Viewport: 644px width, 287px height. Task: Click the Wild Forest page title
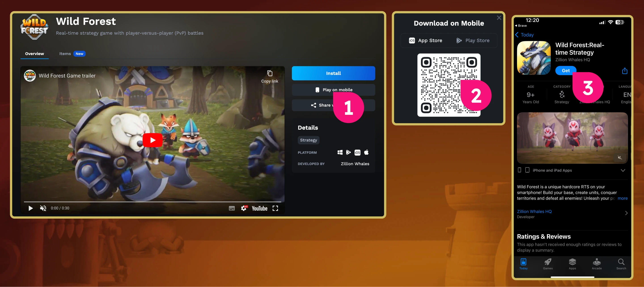86,21
